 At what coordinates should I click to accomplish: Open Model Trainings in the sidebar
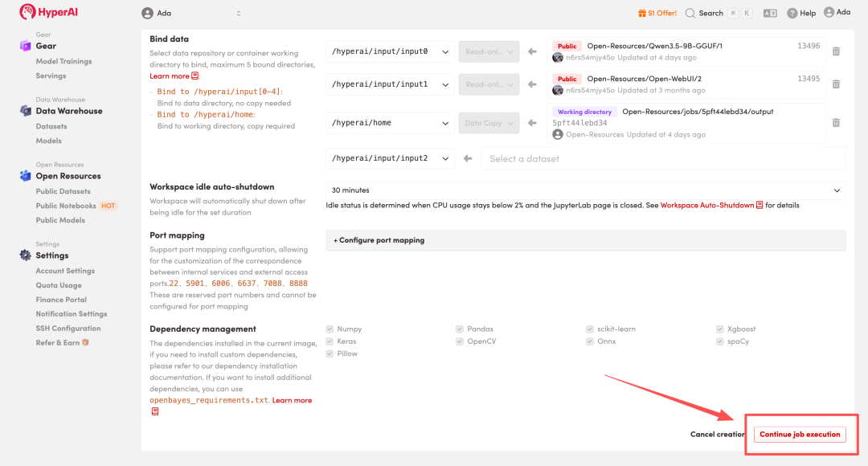pyautogui.click(x=63, y=61)
